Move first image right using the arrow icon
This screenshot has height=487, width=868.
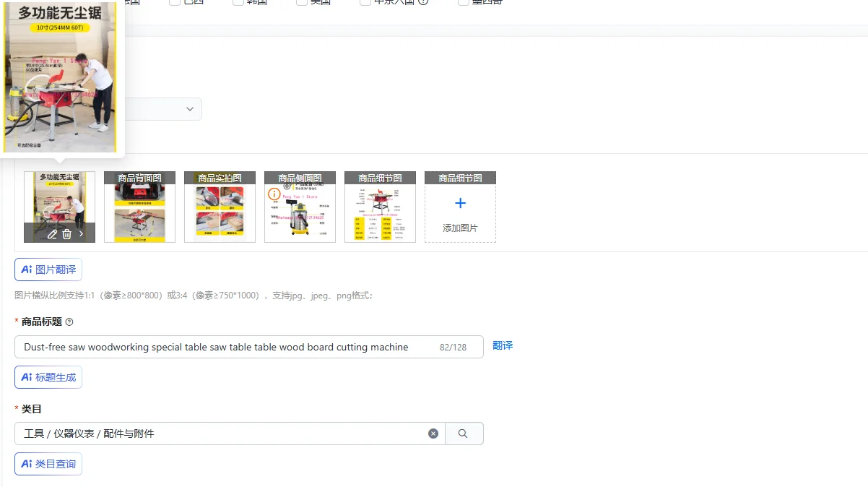tap(82, 234)
